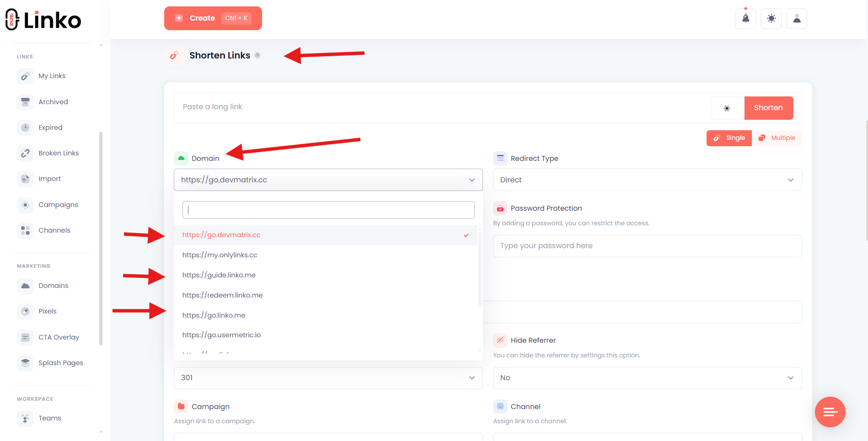Switch to Single link mode
Image resolution: width=868 pixels, height=441 pixels.
click(729, 138)
